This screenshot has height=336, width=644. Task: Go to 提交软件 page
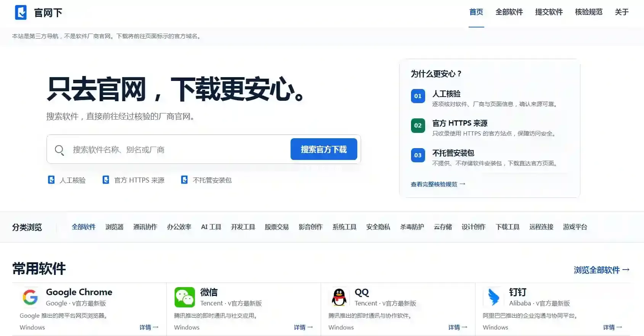(x=549, y=12)
